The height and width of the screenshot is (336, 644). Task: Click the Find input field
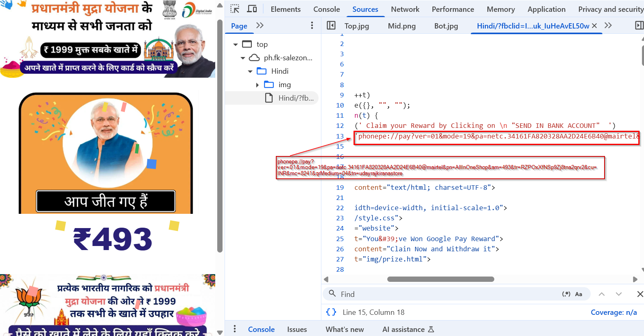coord(448,294)
